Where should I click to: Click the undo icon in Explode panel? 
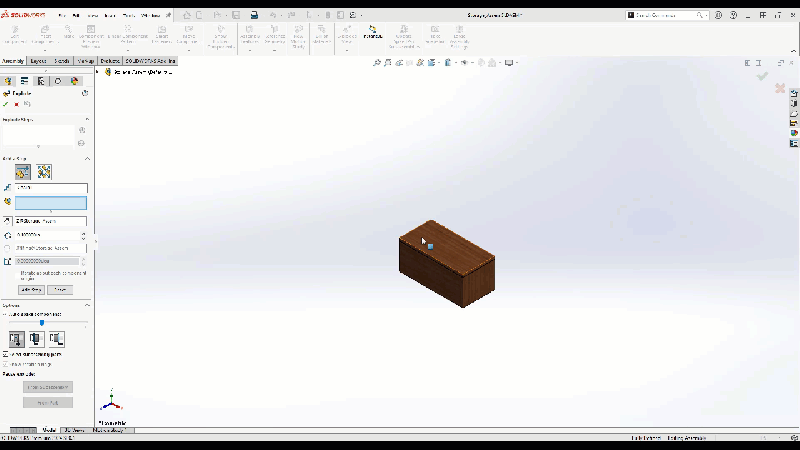click(27, 104)
